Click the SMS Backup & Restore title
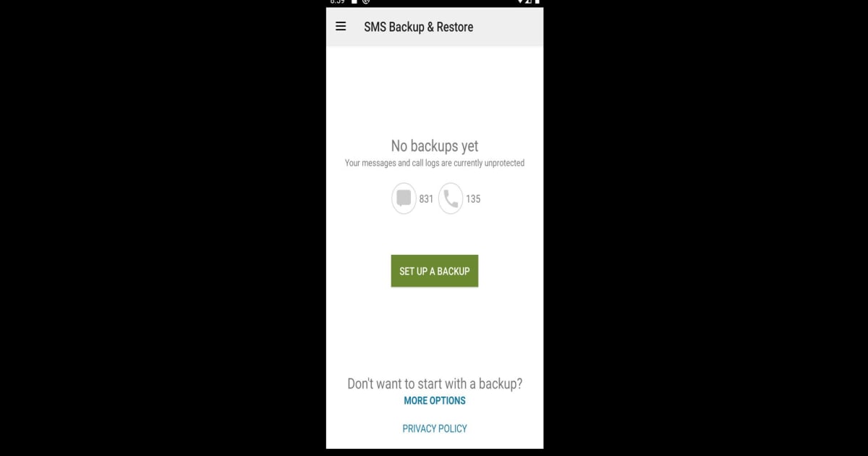868x456 pixels. tap(419, 27)
